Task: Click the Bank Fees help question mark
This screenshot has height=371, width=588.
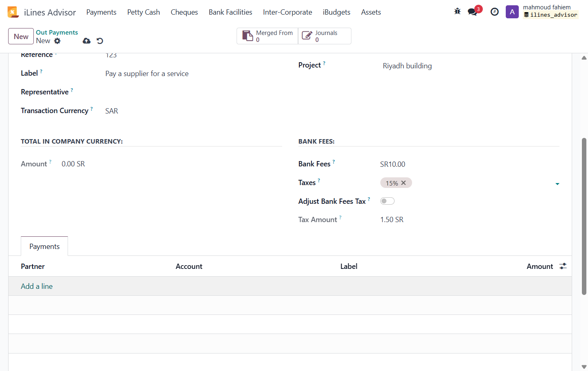Action: point(333,161)
